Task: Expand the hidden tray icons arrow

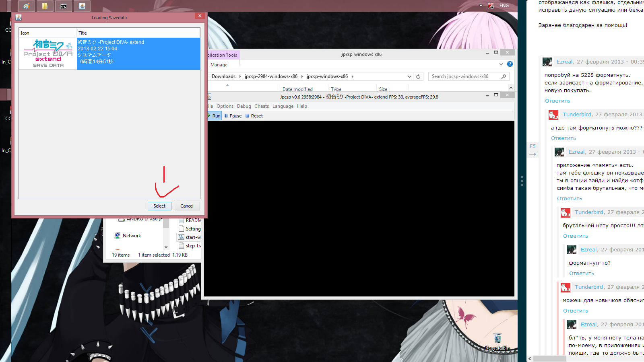Action: [481, 6]
